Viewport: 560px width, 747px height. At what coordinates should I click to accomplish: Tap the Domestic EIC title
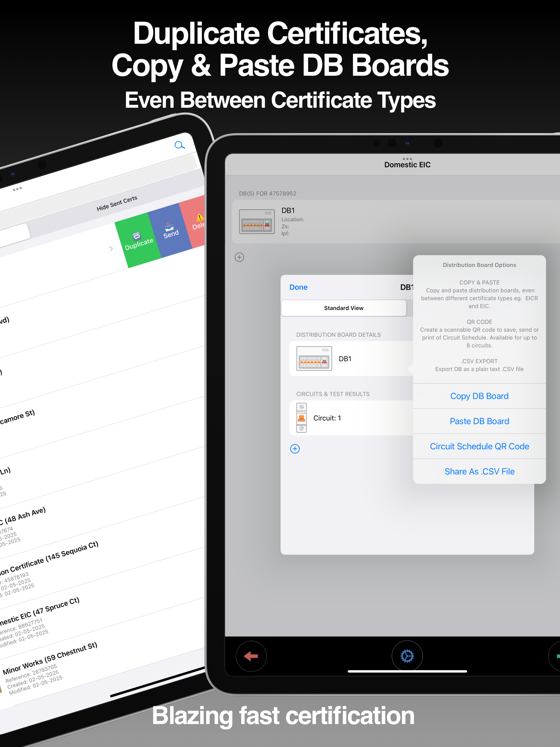407,165
